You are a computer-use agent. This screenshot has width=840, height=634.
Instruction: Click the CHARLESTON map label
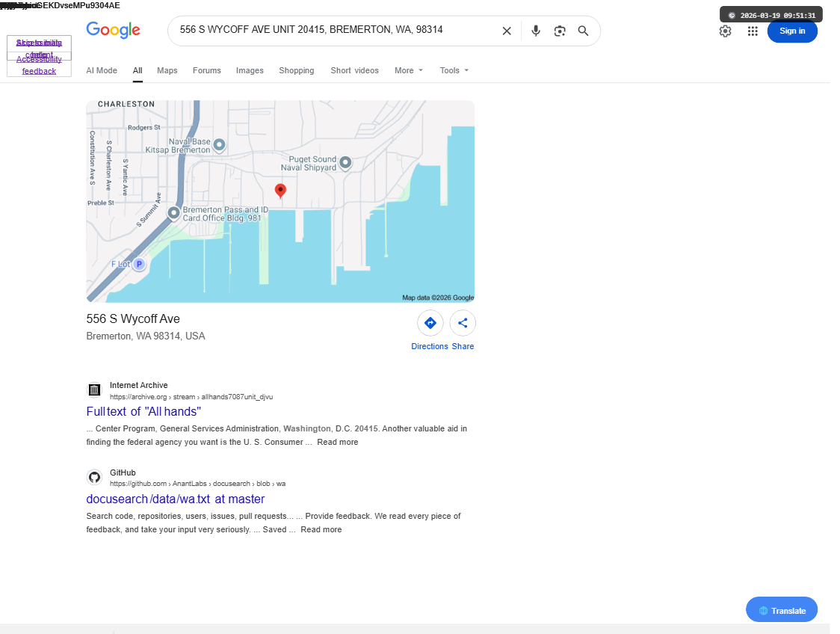pos(126,104)
